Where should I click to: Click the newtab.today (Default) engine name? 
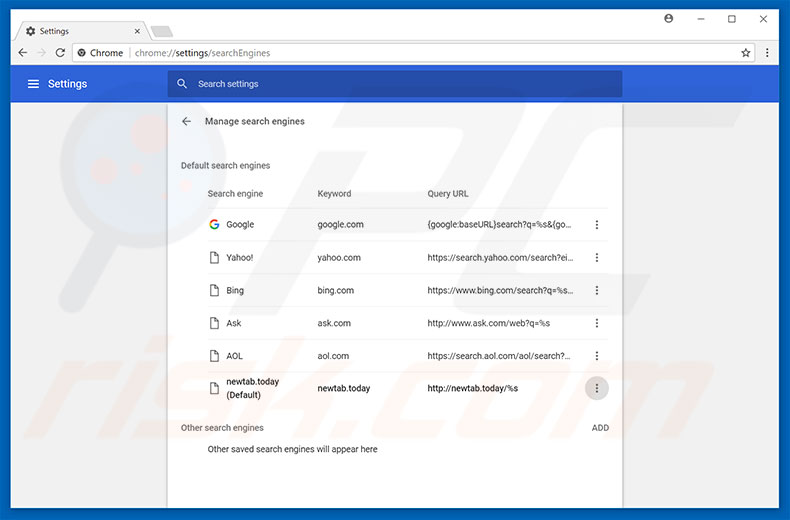click(x=252, y=388)
